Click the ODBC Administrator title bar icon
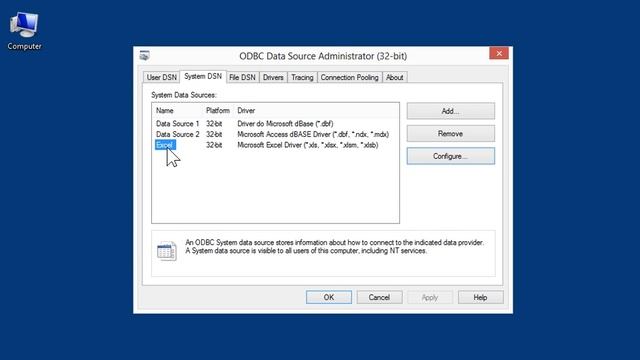The height and width of the screenshot is (360, 640). point(144,55)
